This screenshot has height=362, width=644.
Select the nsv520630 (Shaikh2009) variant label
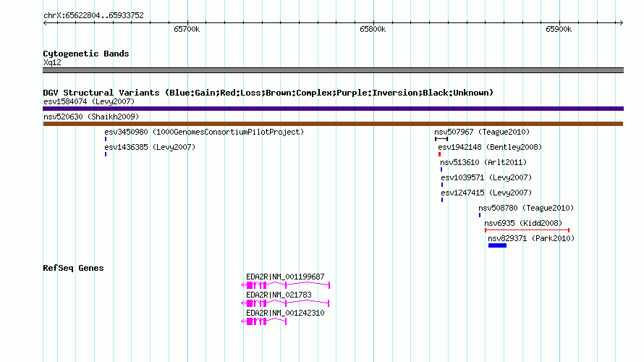[91, 117]
